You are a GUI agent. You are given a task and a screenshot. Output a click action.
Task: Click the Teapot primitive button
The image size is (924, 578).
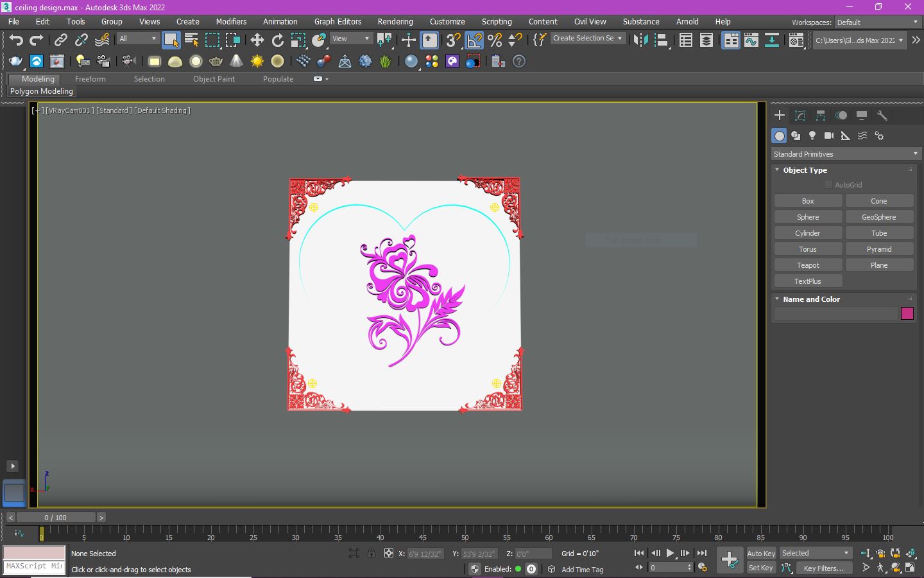(x=808, y=265)
